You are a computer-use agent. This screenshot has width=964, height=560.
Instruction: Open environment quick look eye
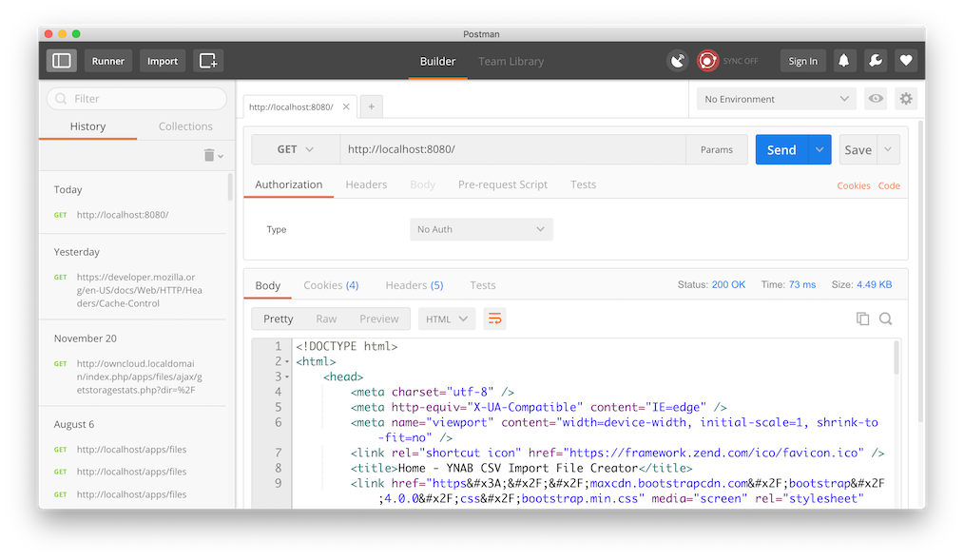click(x=877, y=98)
